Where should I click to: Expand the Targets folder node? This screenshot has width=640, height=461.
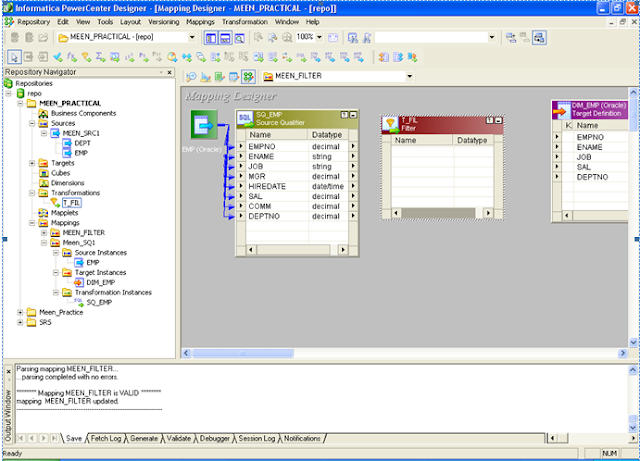(32, 163)
